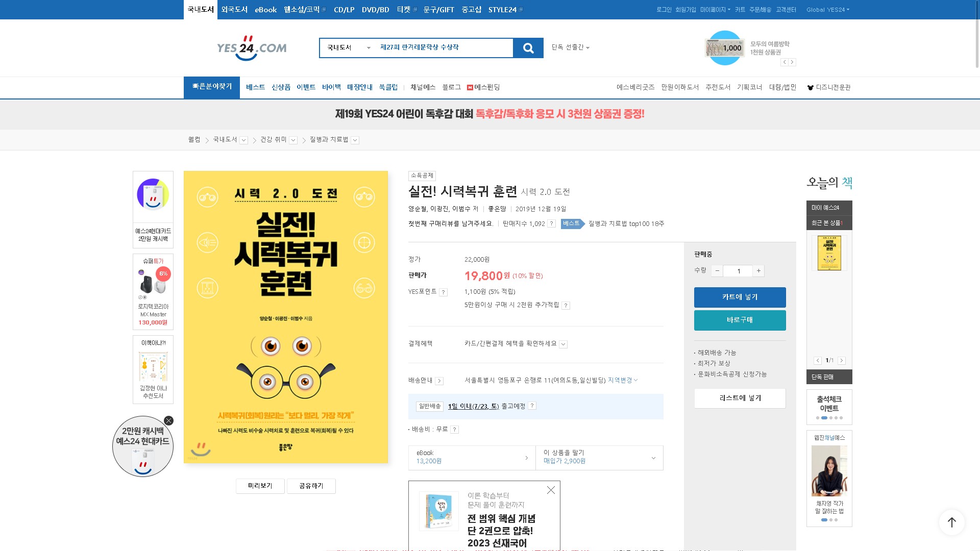Image resolution: width=980 pixels, height=551 pixels.
Task: Click the 배송비 무료 help icon
Action: point(454,430)
